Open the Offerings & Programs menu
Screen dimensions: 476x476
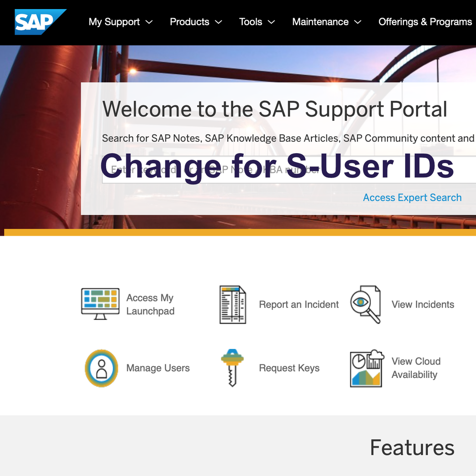click(x=425, y=22)
